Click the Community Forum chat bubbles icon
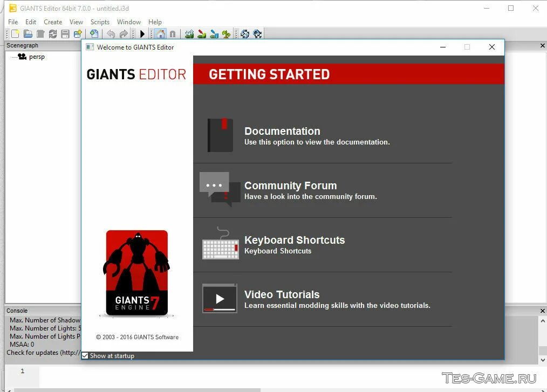 point(220,189)
